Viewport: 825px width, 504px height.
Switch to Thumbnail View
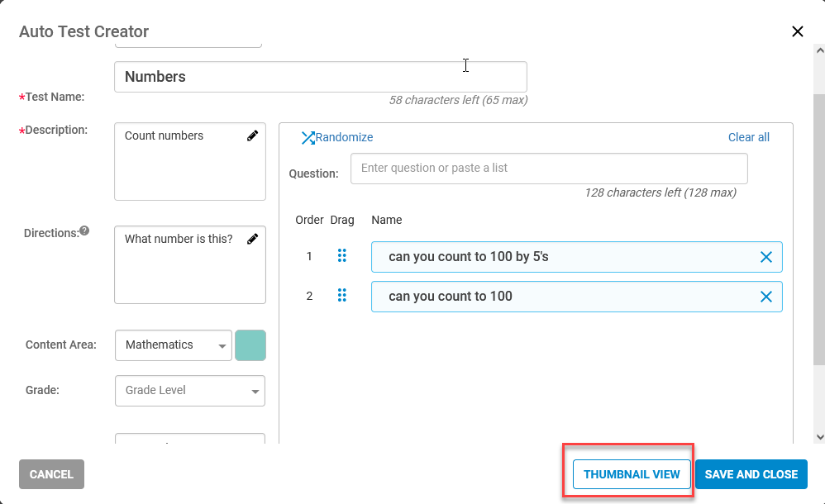(632, 474)
